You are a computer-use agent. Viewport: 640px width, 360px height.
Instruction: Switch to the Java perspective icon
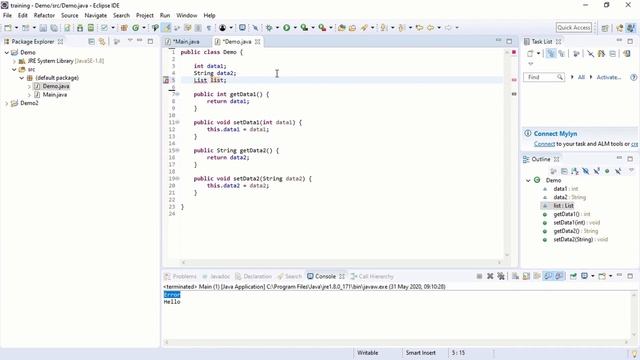point(631,28)
